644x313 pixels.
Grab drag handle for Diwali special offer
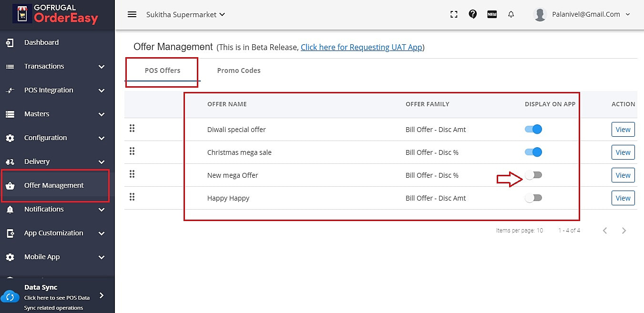132,129
